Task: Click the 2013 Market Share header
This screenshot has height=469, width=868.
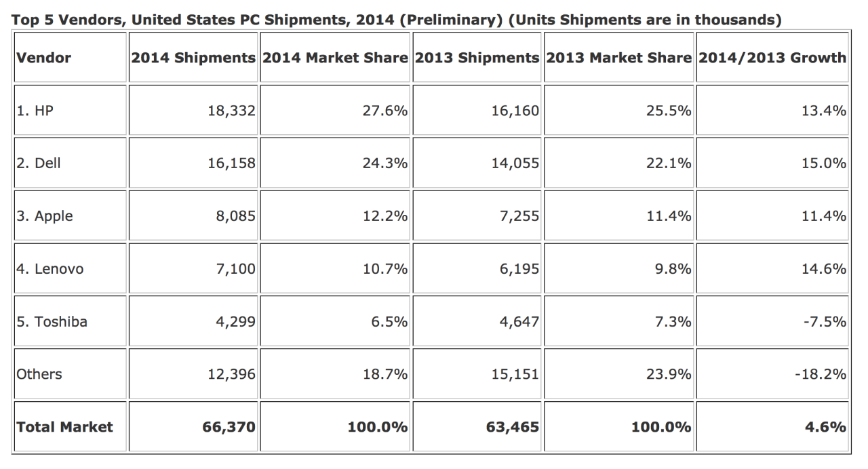Action: (618, 58)
